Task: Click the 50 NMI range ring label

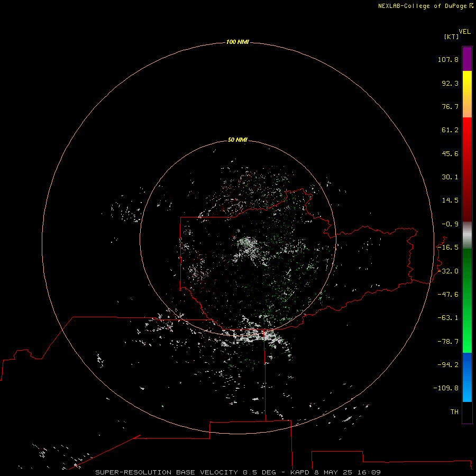Action: tap(237, 140)
